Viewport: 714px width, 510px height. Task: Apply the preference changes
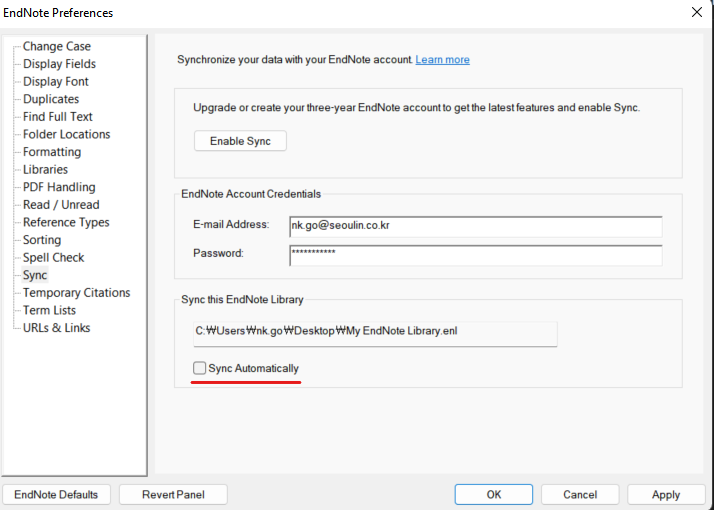666,495
